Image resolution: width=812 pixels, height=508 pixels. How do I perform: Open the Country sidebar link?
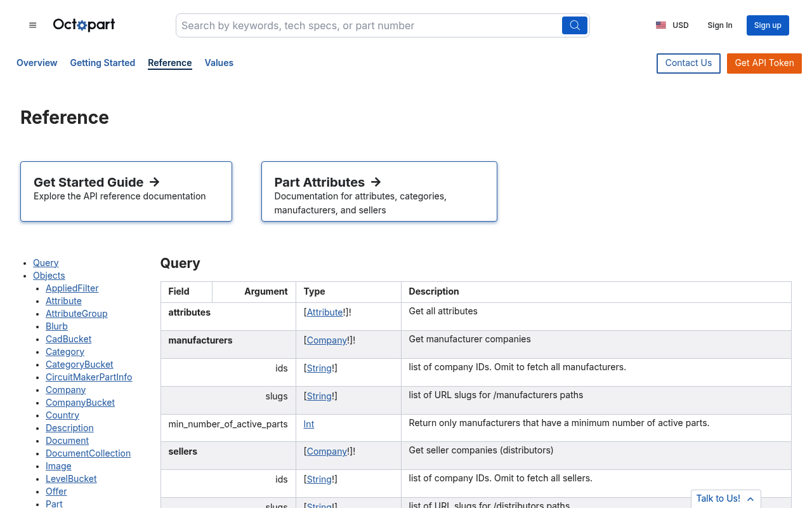point(62,415)
